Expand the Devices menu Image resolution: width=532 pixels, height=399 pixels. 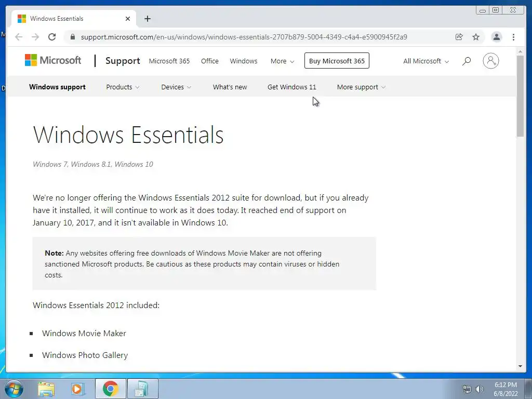pos(176,87)
